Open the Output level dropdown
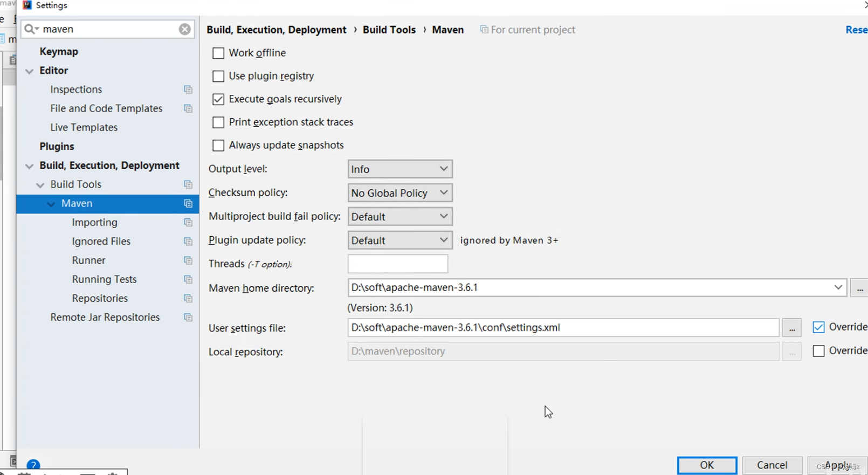868x475 pixels. 400,169
